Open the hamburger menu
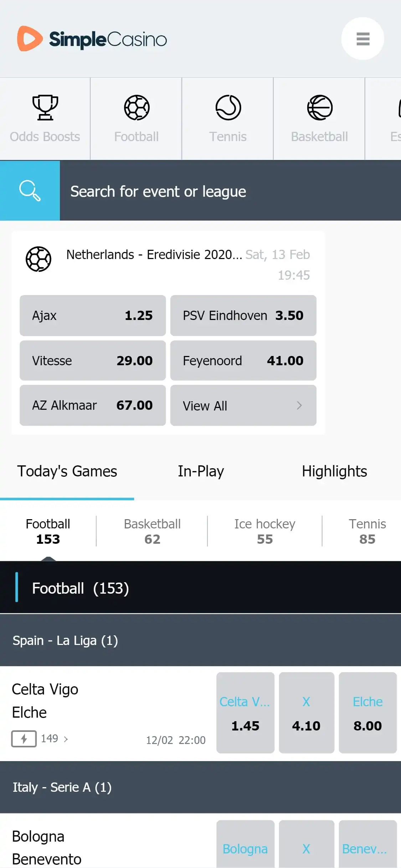 point(363,39)
